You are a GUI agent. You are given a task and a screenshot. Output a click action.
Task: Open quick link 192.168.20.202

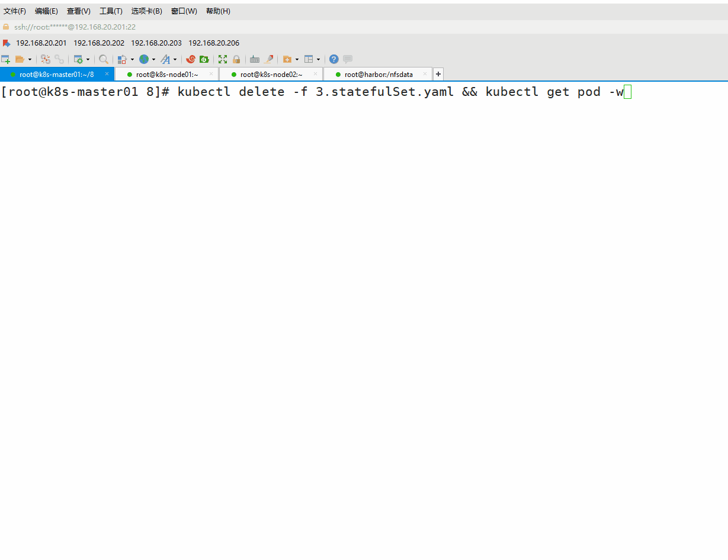click(99, 43)
